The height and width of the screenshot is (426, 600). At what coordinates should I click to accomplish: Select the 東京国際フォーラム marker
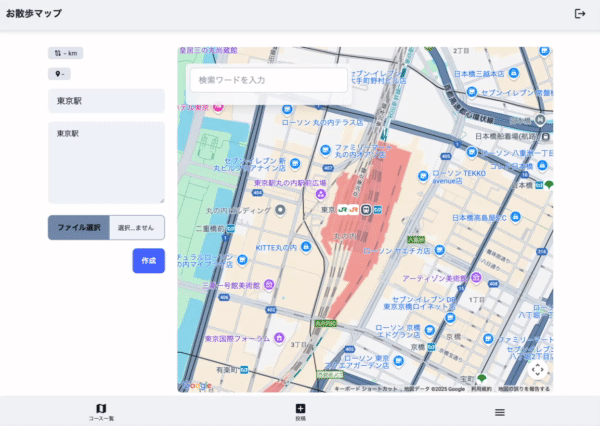click(280, 338)
